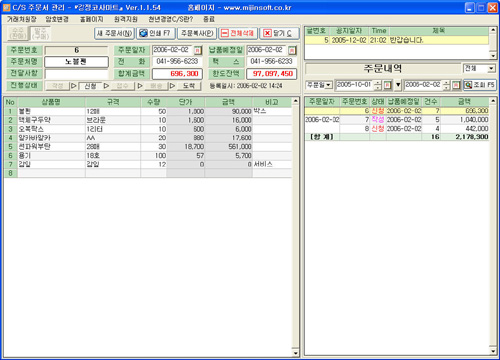This screenshot has height=360, width=500.
Task: Increase the 2005-10-01 start date spinner
Action: pyautogui.click(x=377, y=83)
